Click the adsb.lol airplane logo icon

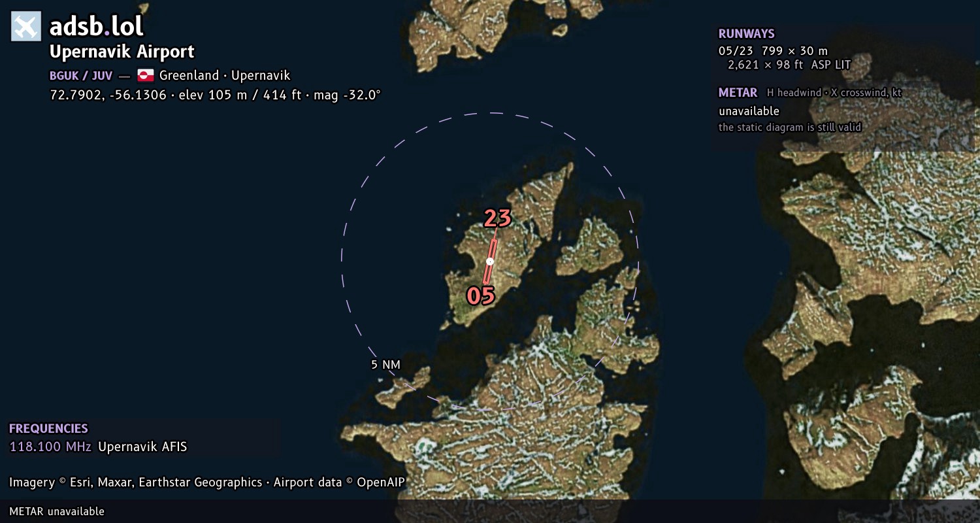coord(26,27)
